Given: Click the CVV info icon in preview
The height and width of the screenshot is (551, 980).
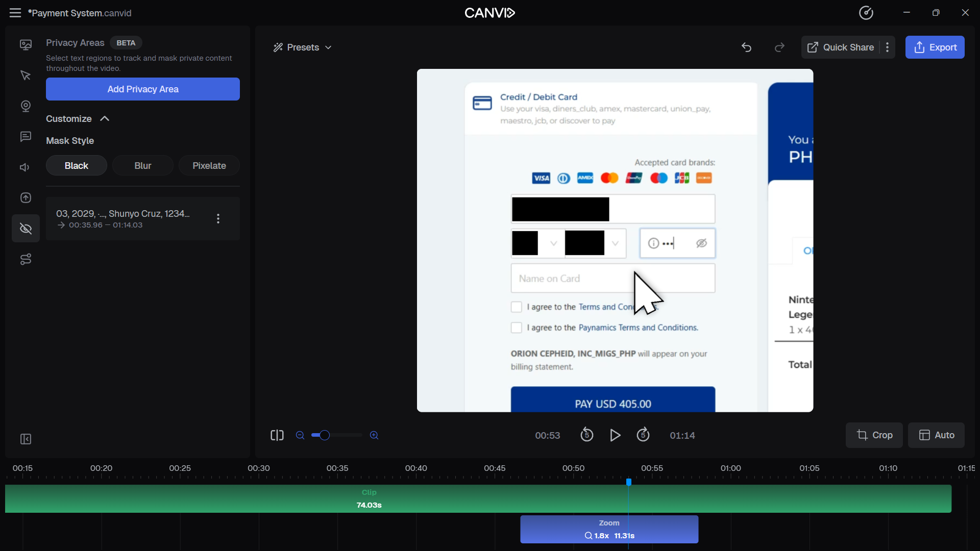Looking at the screenshot, I should click(653, 243).
